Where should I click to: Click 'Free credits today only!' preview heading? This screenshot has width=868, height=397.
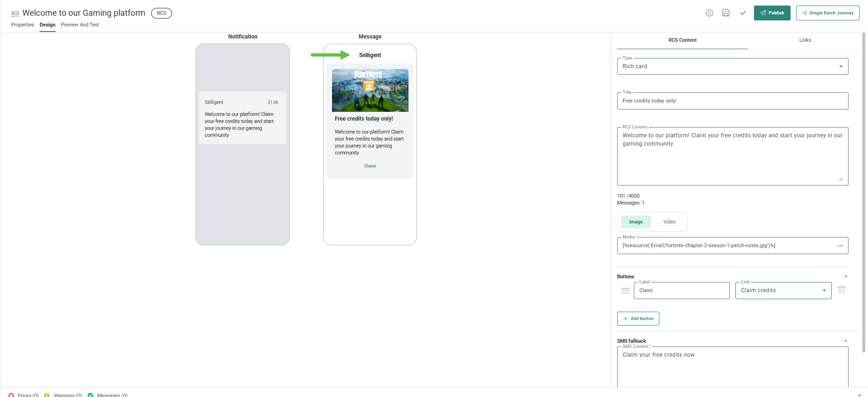tap(364, 119)
